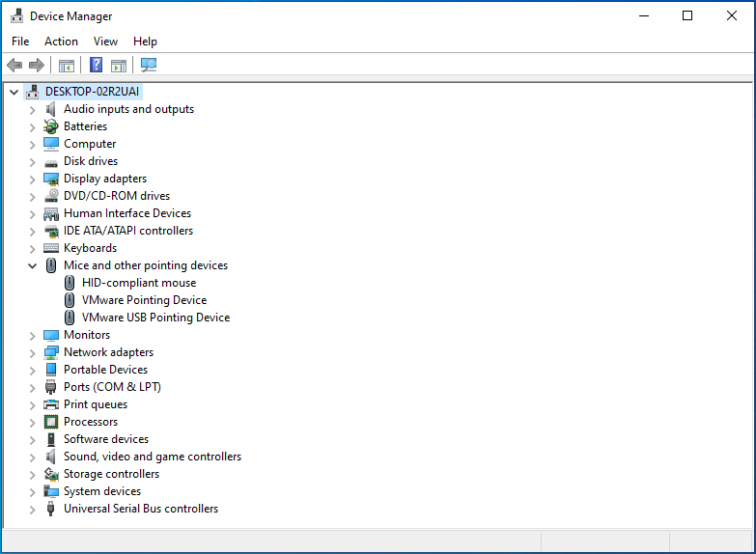Viewport: 756px width, 554px height.
Task: Open the File menu
Action: (x=20, y=42)
